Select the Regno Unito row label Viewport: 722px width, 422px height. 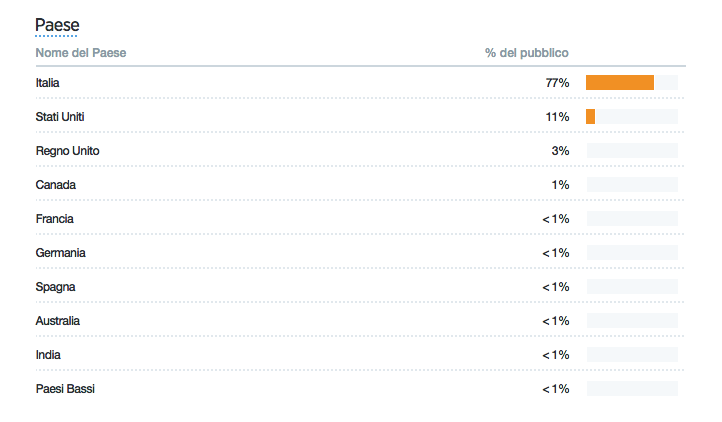coord(67,151)
